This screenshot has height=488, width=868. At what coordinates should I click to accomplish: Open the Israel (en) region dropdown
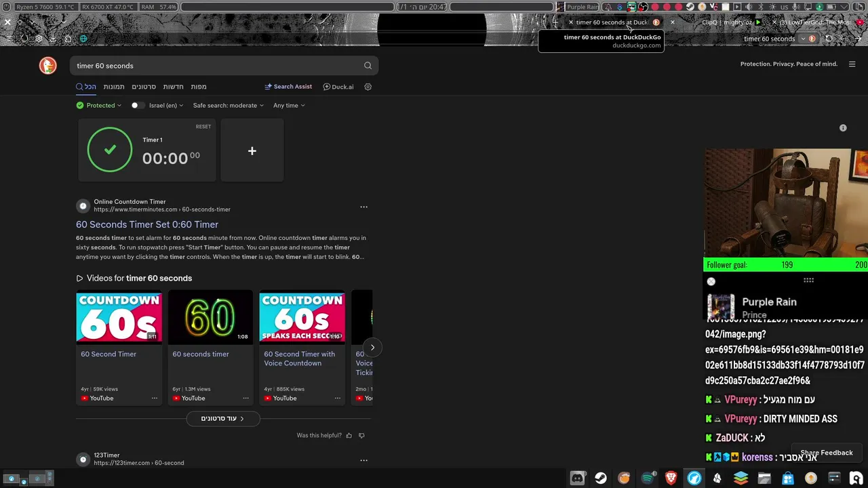coord(166,105)
